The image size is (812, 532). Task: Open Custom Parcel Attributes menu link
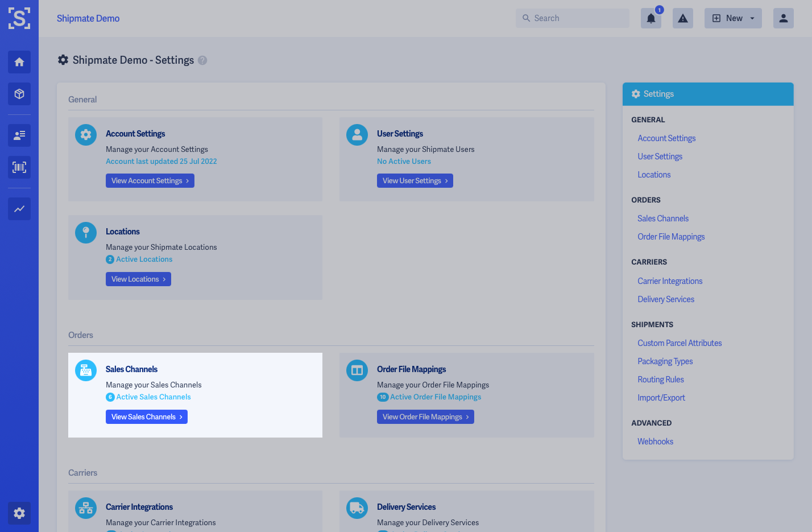pos(680,343)
